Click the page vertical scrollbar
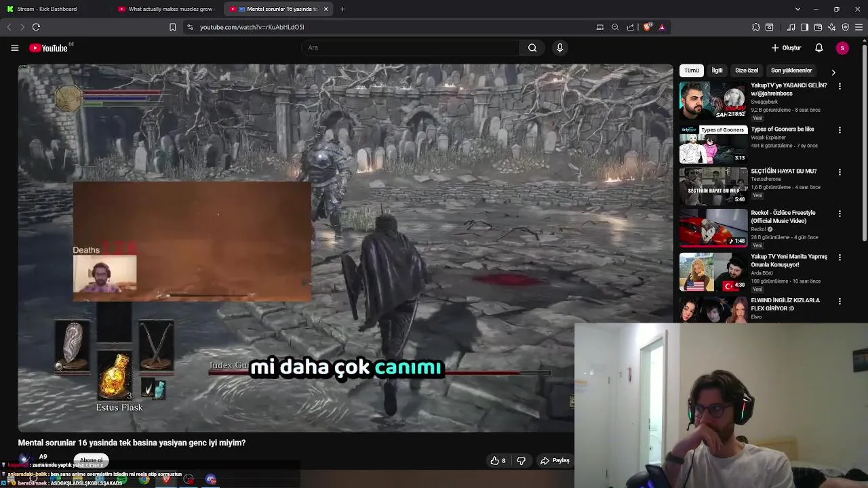868x488 pixels. point(864,142)
